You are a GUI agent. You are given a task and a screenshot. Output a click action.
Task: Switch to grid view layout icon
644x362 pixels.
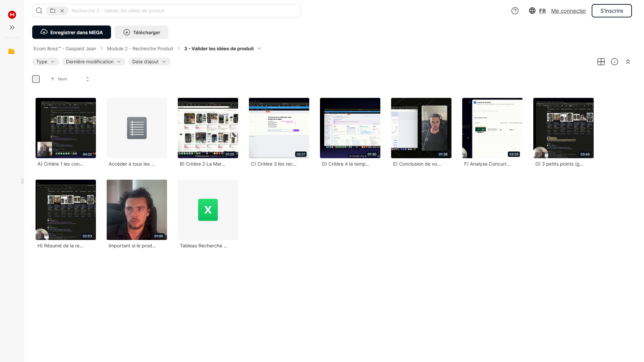601,62
